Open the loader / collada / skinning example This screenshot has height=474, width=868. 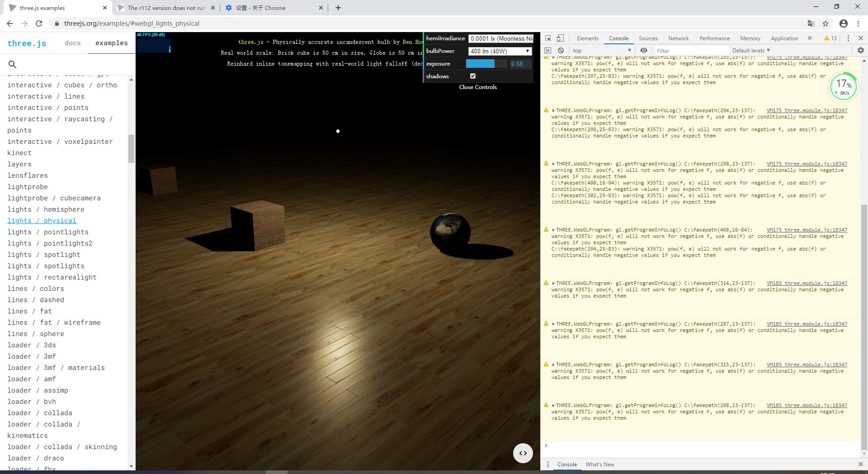[x=62, y=447]
